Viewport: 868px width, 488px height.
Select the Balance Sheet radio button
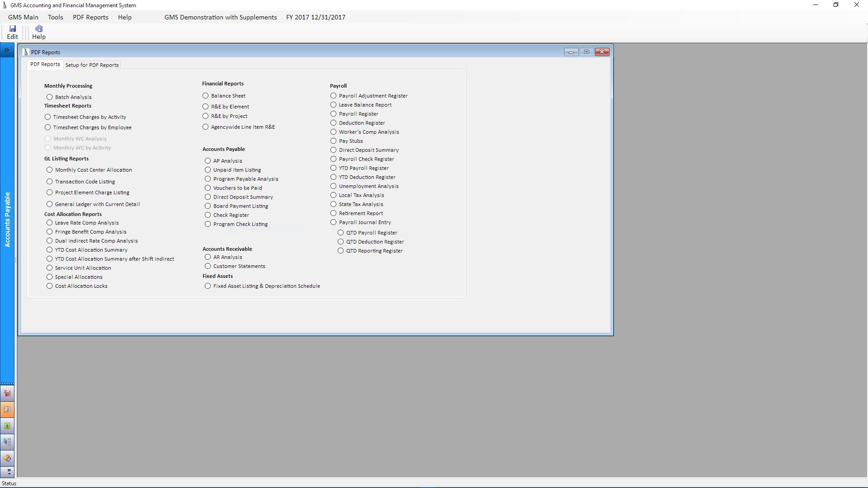[206, 96]
